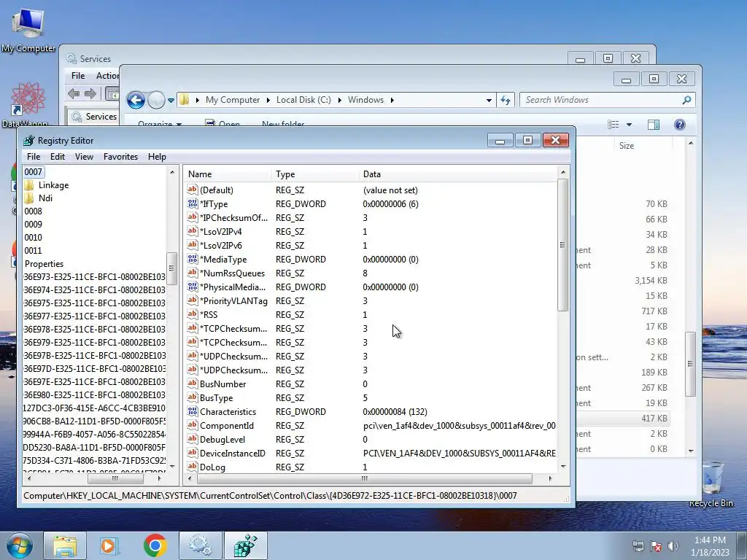Screen dimensions: 747x560
Task: Toggle the Explorer preview pane button
Action: point(654,125)
